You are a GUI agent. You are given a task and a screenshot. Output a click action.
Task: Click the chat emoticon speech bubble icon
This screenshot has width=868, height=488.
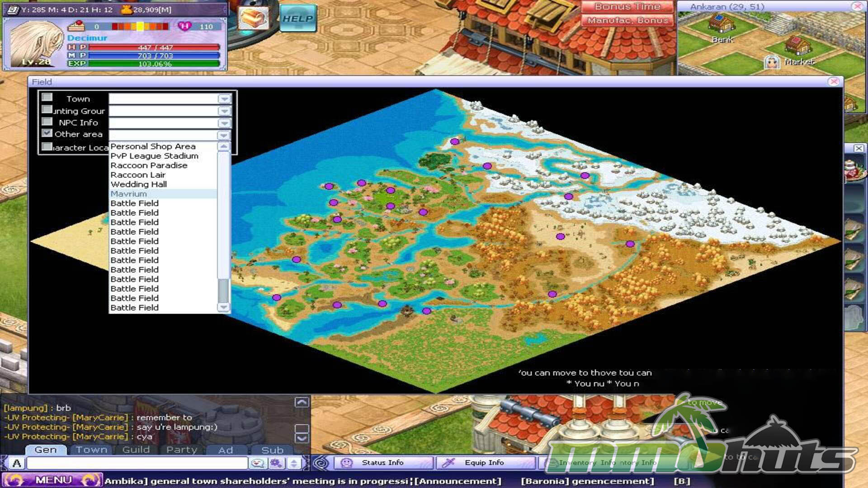click(x=258, y=463)
